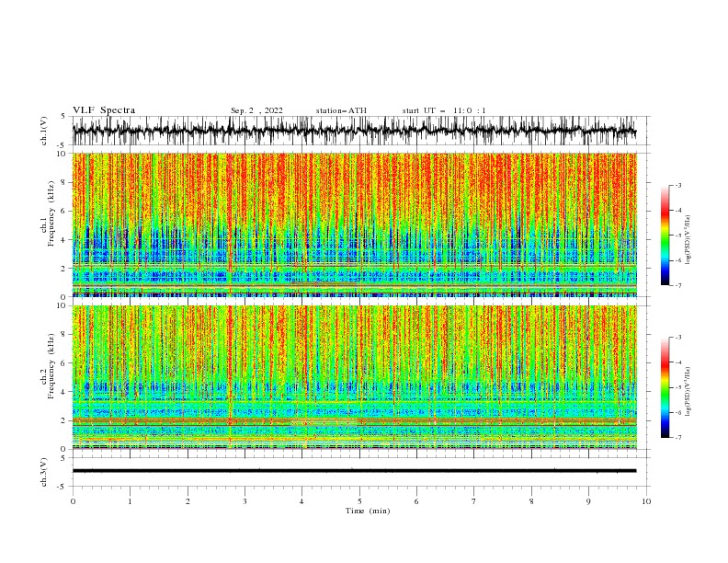Click the "8" frequency tick of ch.1 spectrogram
Image resolution: width=728 pixels, height=563 pixels.
[x=64, y=182]
